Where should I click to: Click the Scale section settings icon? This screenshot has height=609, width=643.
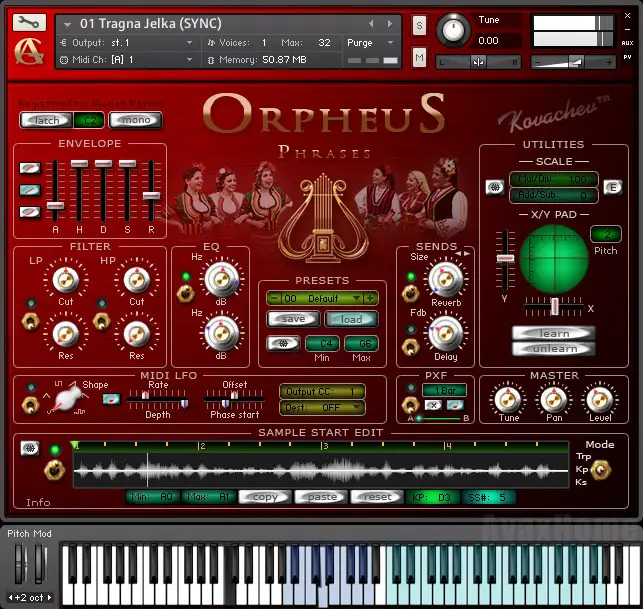point(495,187)
